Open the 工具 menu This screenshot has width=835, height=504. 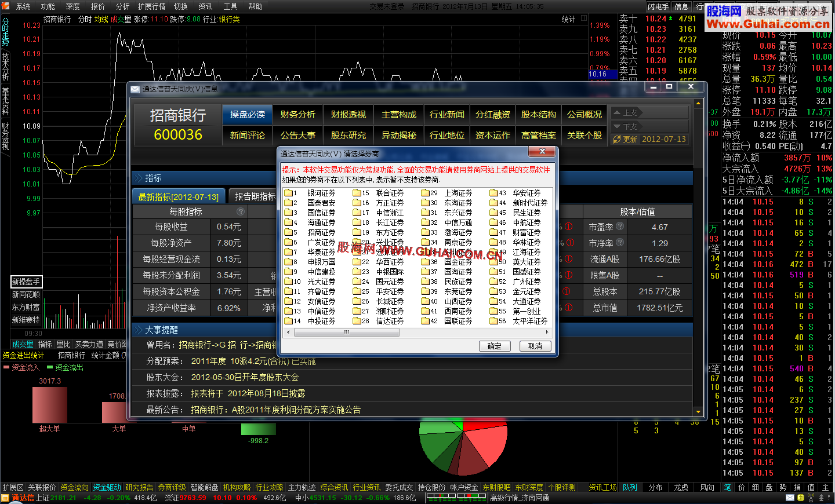230,6
